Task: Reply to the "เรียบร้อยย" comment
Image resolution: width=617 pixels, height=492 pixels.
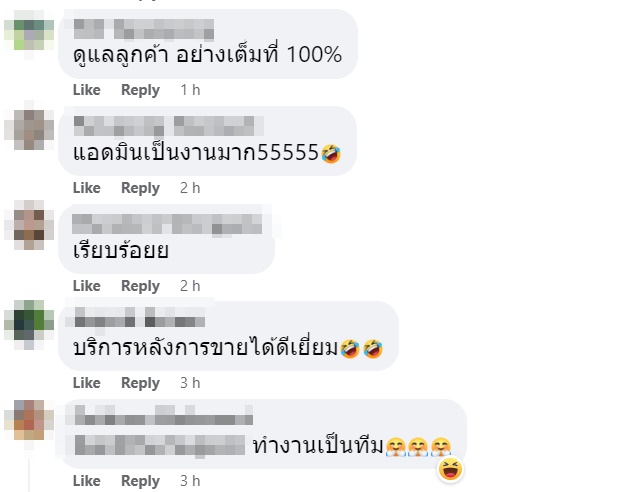Action: [x=140, y=286]
